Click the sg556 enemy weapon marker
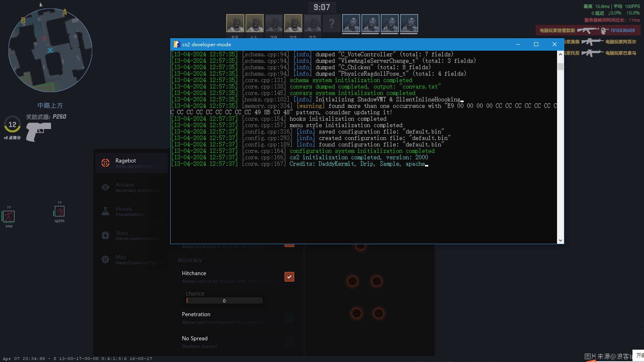644x362 pixels. (x=60, y=212)
